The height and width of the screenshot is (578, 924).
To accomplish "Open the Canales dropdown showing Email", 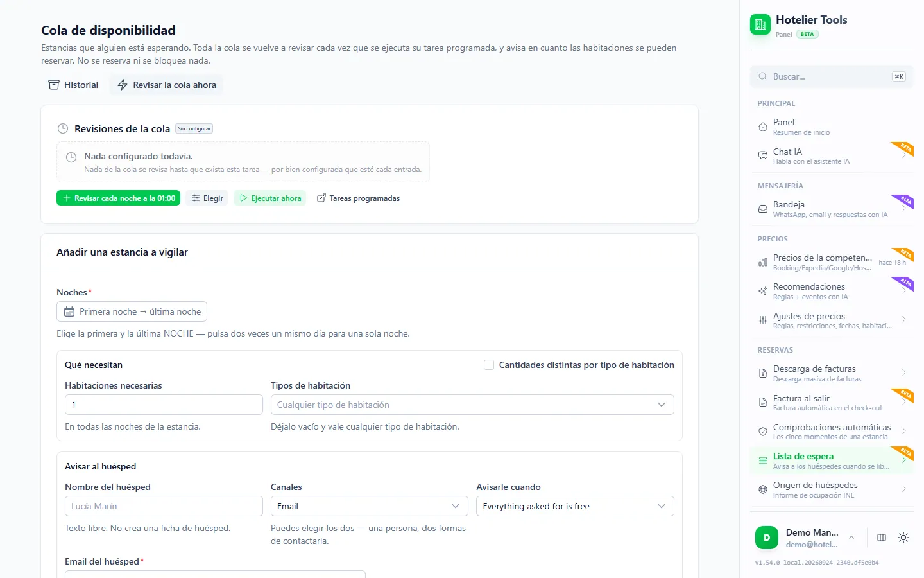I will (x=369, y=506).
